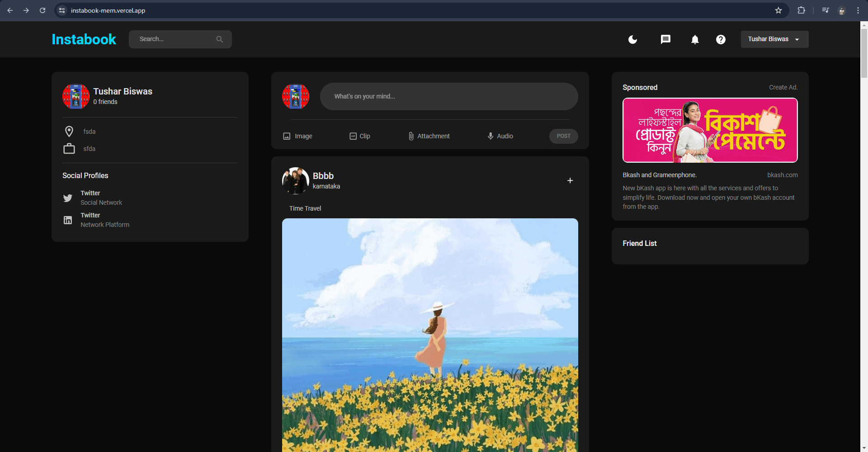Click the search magnifier icon
The height and width of the screenshot is (452, 868).
220,39
